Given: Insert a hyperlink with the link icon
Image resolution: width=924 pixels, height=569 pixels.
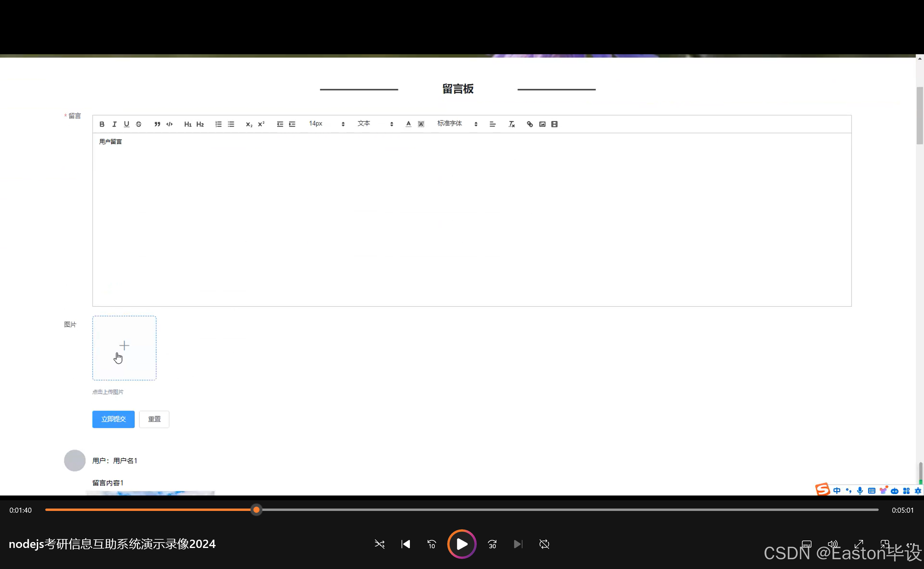Looking at the screenshot, I should tap(530, 124).
